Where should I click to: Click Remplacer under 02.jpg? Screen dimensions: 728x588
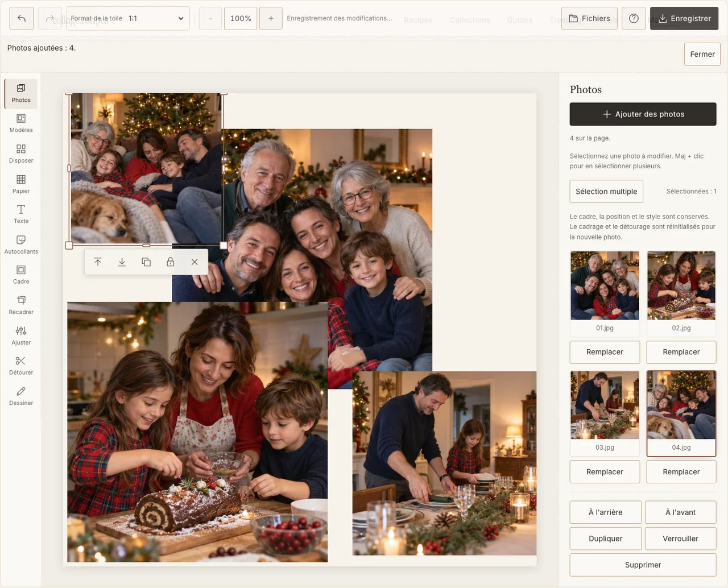[x=681, y=352]
